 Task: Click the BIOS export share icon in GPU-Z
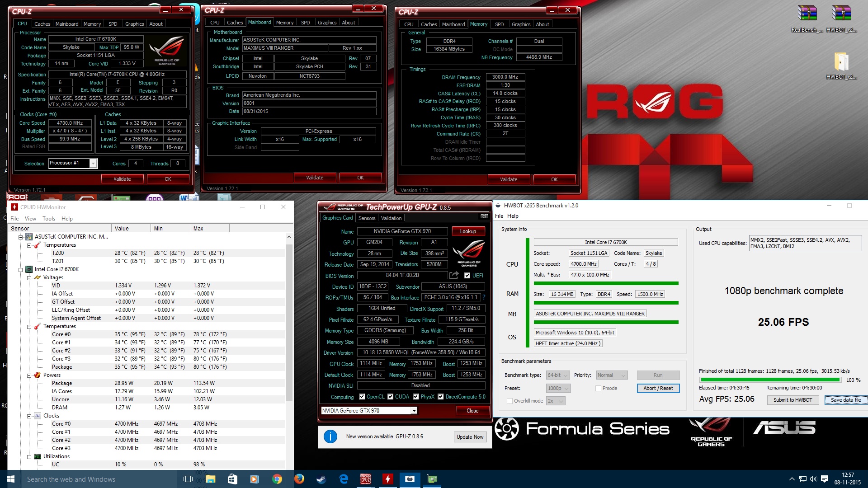454,275
